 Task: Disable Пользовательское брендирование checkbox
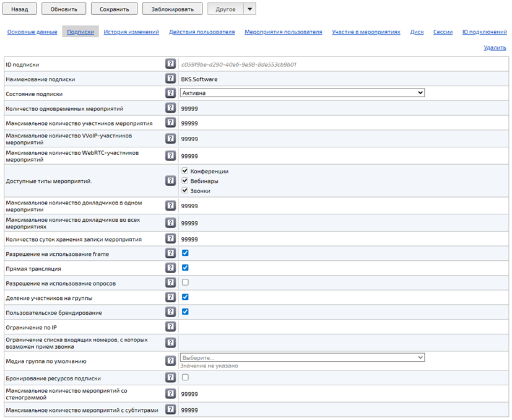[185, 312]
